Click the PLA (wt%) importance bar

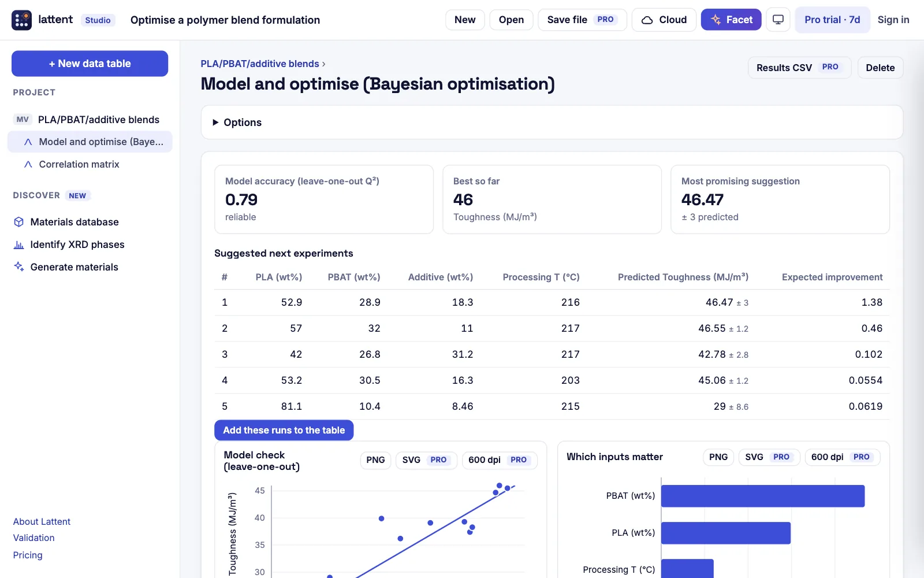[x=726, y=533]
